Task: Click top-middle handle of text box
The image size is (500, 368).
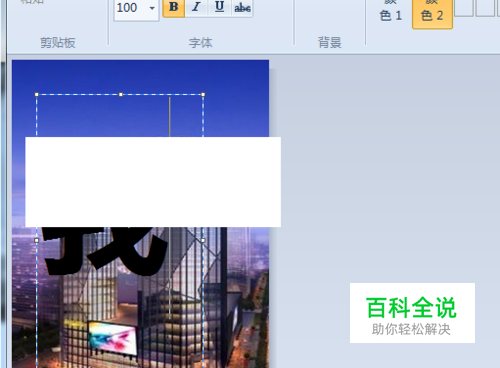Action: [x=121, y=95]
